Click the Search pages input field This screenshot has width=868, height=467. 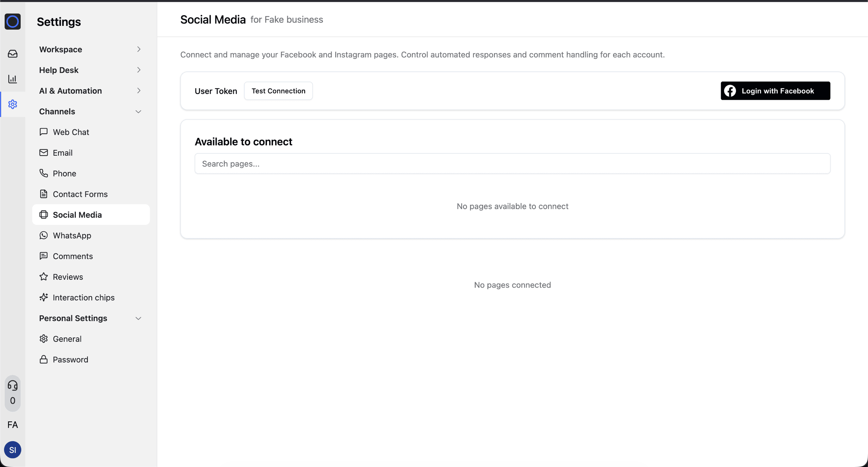tap(512, 164)
